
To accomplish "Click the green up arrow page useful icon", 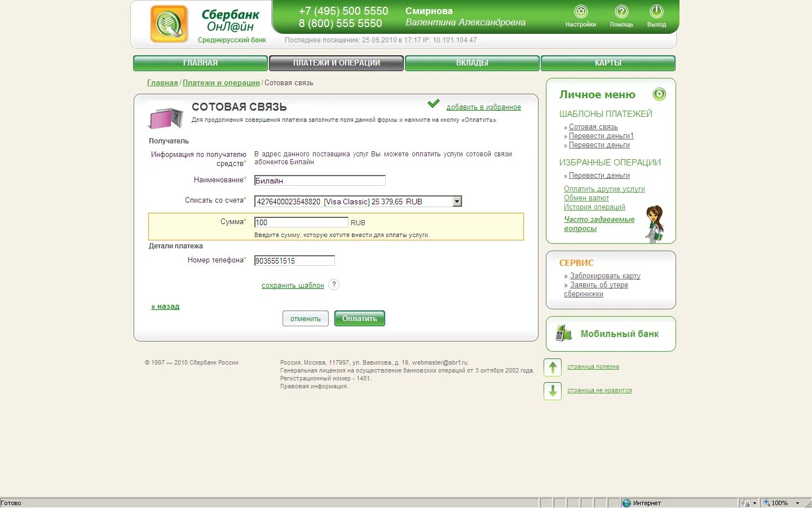I will click(553, 367).
